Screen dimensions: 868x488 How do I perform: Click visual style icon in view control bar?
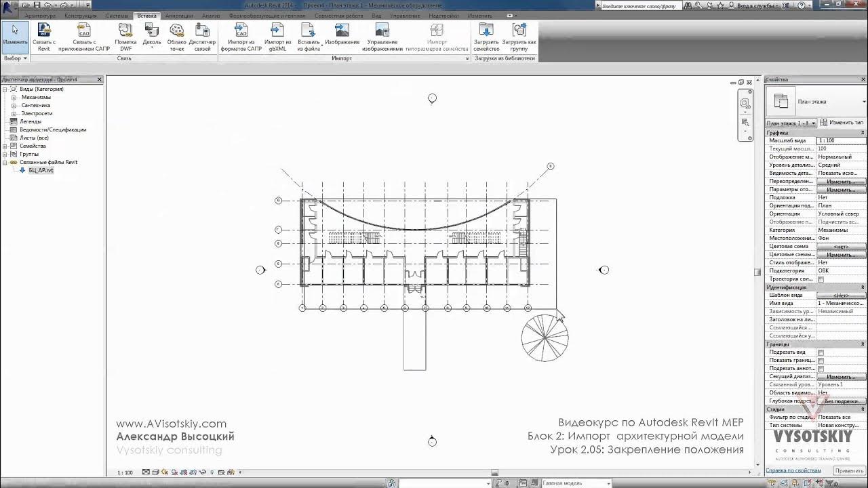pos(156,472)
